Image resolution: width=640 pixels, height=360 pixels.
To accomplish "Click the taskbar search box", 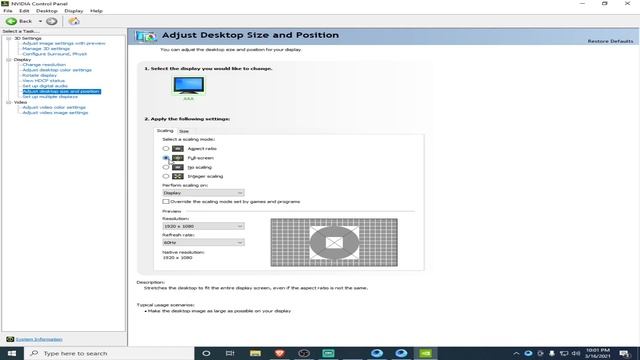I will (x=109, y=353).
